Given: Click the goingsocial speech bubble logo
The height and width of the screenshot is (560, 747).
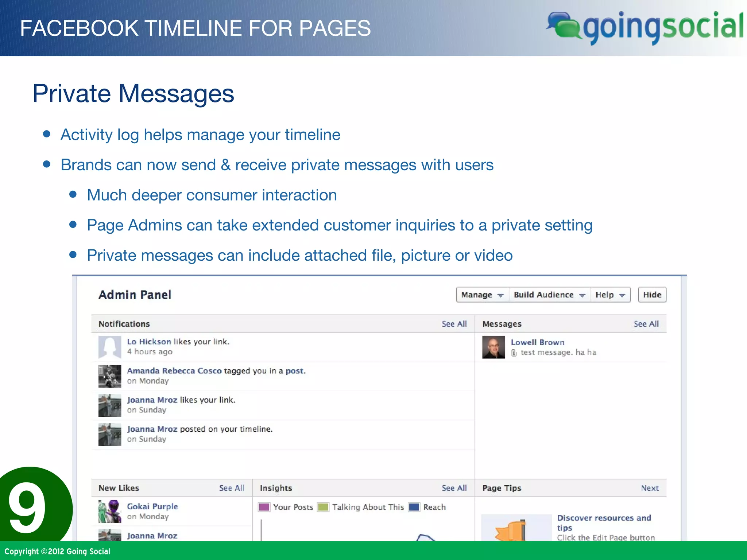Looking at the screenshot, I should tap(564, 25).
